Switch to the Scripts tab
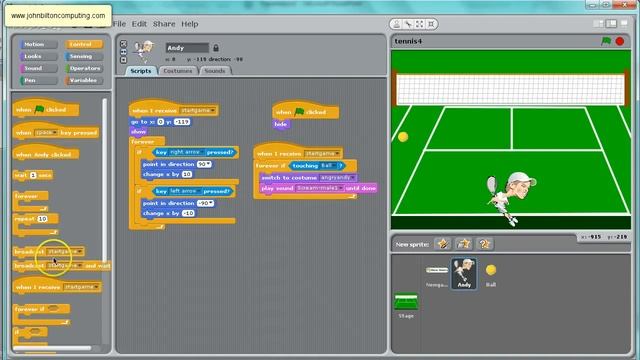 click(x=140, y=71)
